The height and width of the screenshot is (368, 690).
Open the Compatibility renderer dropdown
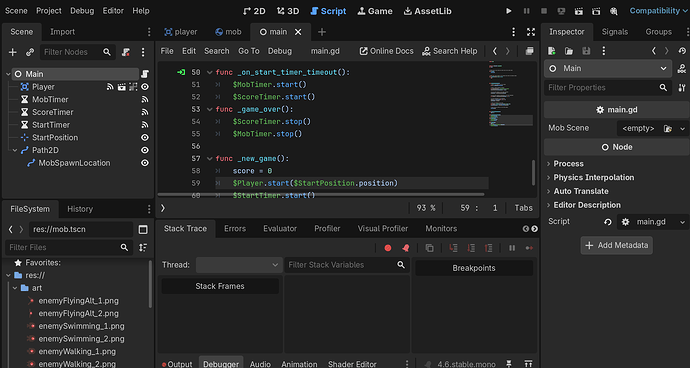pos(659,11)
